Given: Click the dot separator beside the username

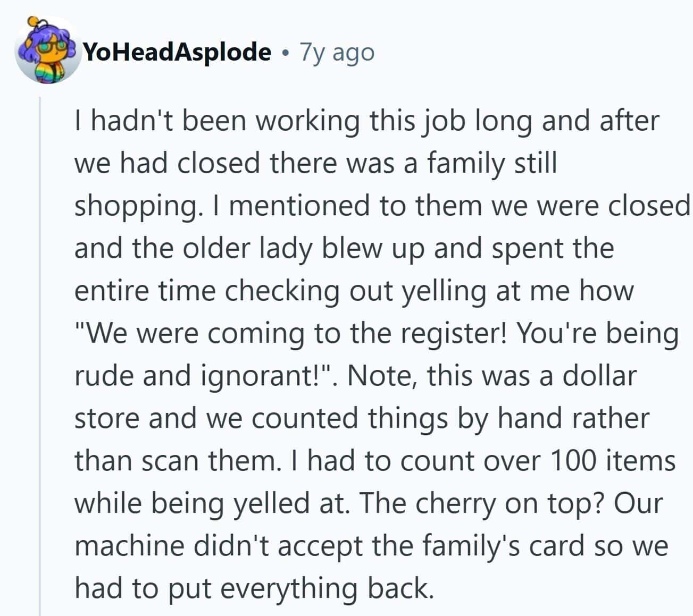Looking at the screenshot, I should (x=286, y=53).
